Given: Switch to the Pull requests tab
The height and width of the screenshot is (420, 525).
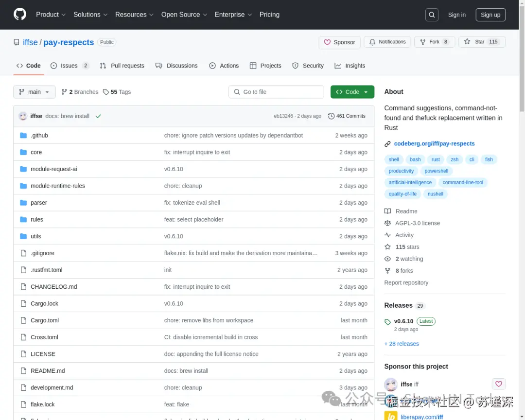Looking at the screenshot, I should [x=122, y=66].
